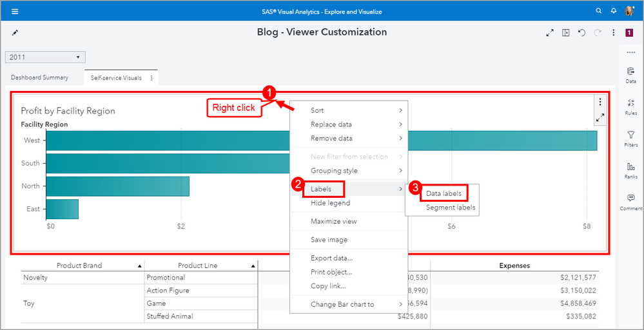This screenshot has height=330, width=644.
Task: Select Data labels in submenu
Action: 444,193
